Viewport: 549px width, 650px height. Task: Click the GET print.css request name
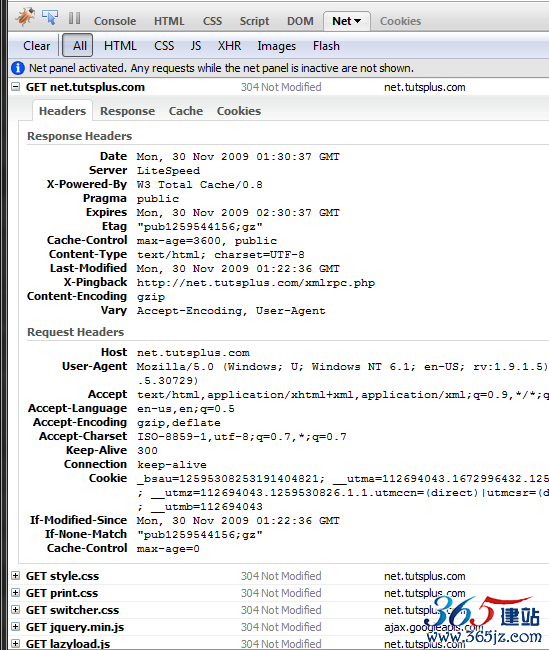(62, 593)
